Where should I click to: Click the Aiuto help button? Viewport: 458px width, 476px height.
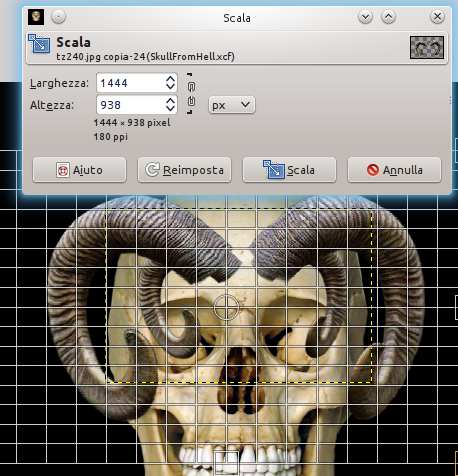pyautogui.click(x=79, y=170)
